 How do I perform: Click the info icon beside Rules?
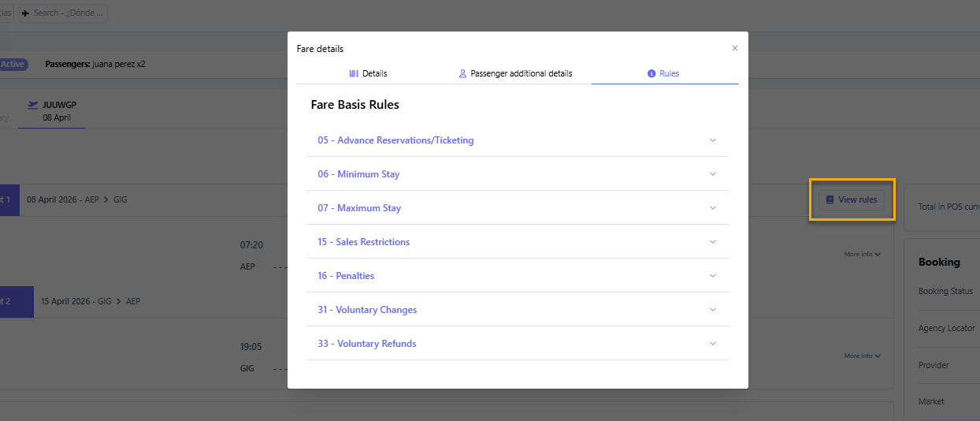coord(651,73)
